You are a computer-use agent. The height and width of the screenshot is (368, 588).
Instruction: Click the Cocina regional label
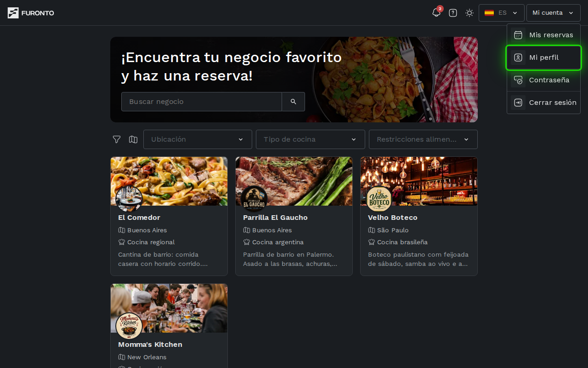tap(151, 242)
